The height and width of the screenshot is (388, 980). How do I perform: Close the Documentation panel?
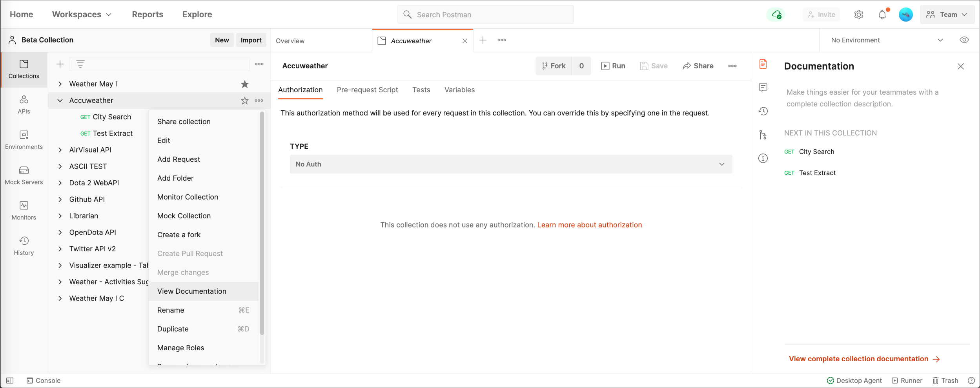960,66
